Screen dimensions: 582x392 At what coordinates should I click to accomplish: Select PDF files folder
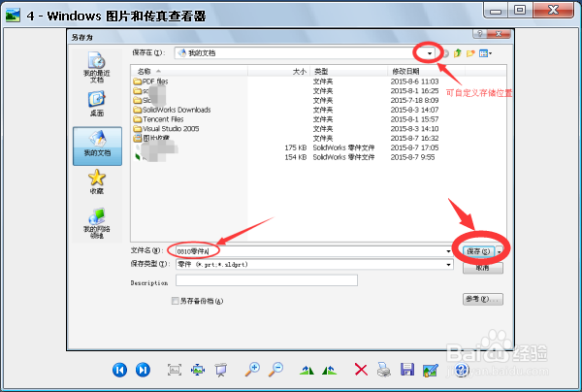[x=150, y=82]
